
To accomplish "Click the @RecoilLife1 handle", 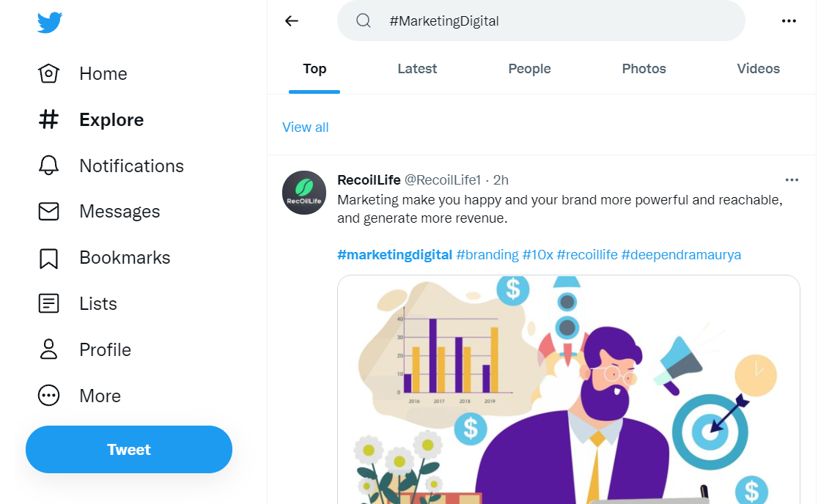I will coord(443,179).
